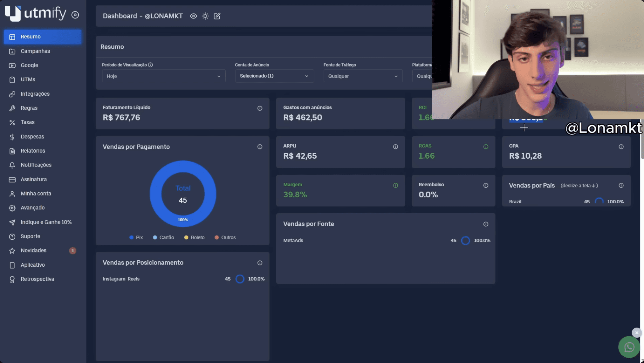Switch theme using the sun icon
This screenshot has height=363, width=644.
pos(205,16)
